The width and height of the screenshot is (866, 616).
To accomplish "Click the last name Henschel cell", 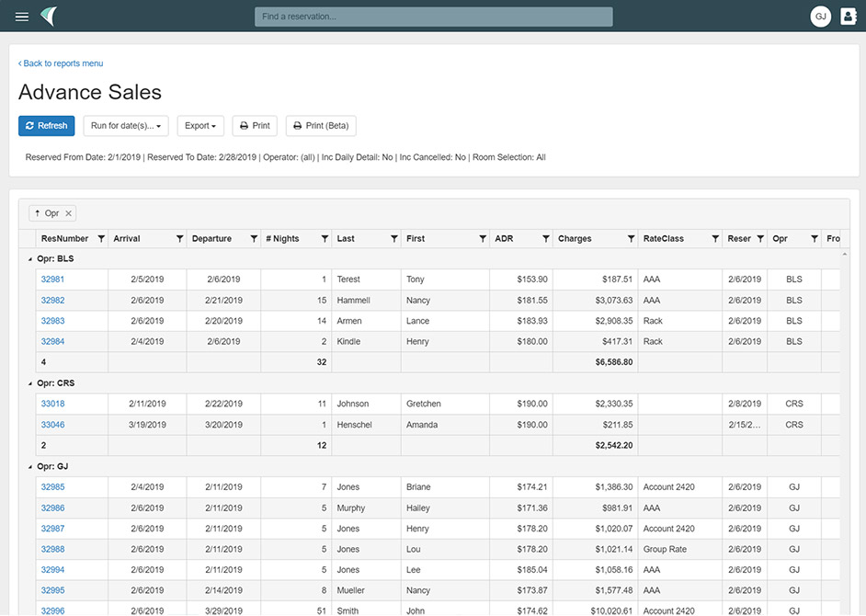I will 366,425.
